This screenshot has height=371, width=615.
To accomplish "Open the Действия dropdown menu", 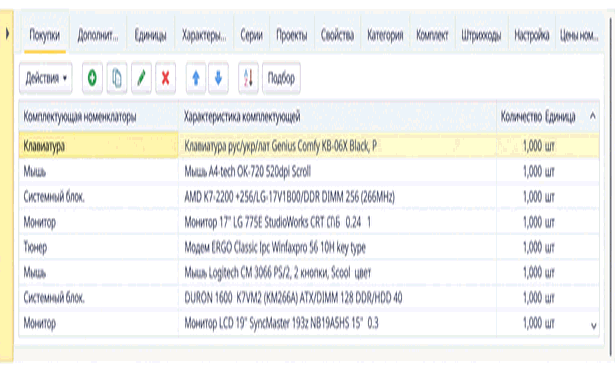I will click(x=46, y=78).
